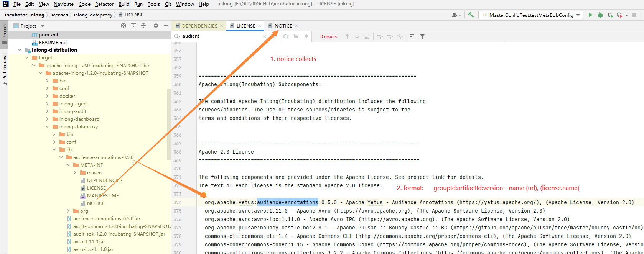Expand the inlong-agent folder
Viewport: 644px width, 254px height.
[x=48, y=104]
